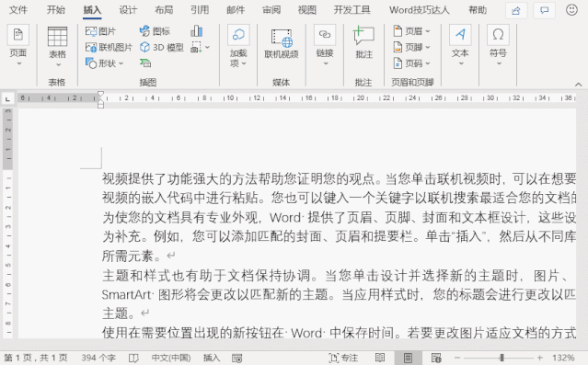Viewport: 588px width, 365px height.
Task: Open the 帮助 Help tab
Action: click(x=478, y=10)
